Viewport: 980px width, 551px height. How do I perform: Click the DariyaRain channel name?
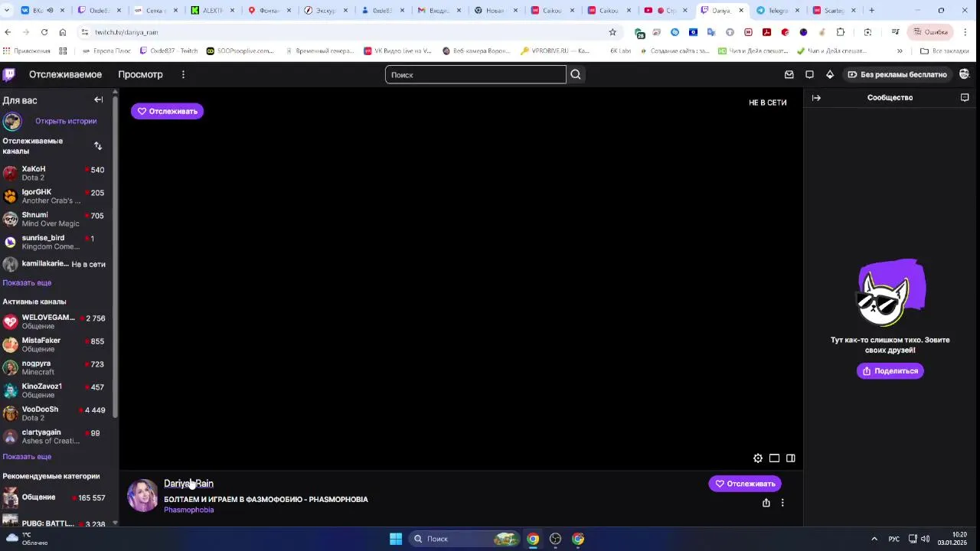tap(188, 484)
